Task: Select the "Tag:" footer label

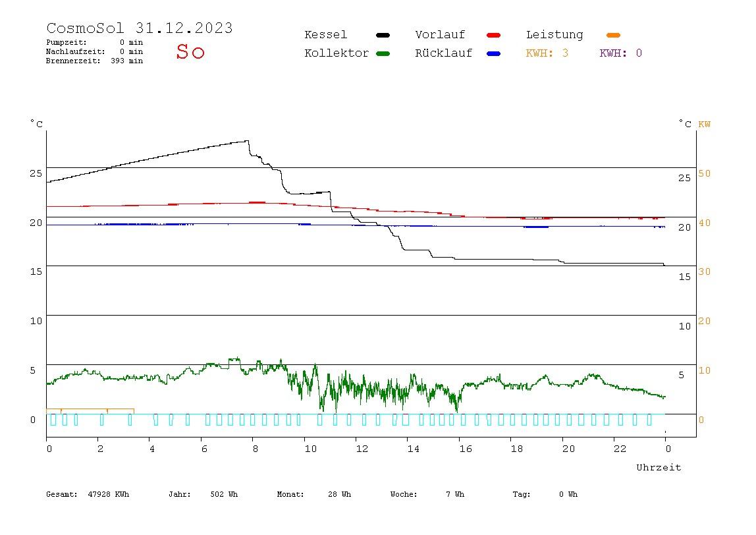Action: [x=522, y=494]
